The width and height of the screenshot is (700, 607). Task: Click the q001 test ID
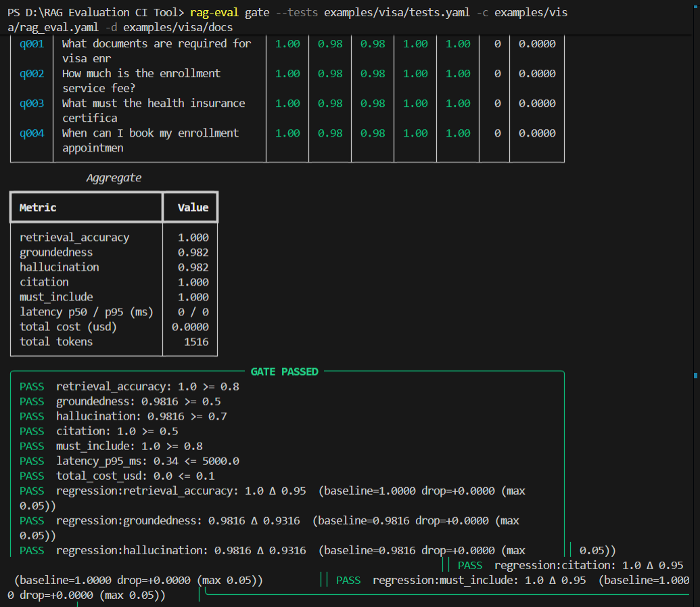click(x=32, y=44)
